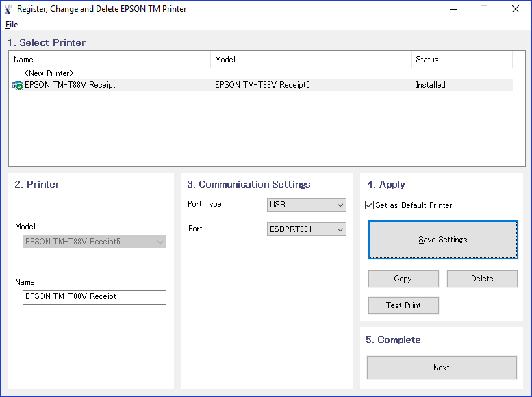Toggle Set as Default Printer checkbox

(x=369, y=205)
